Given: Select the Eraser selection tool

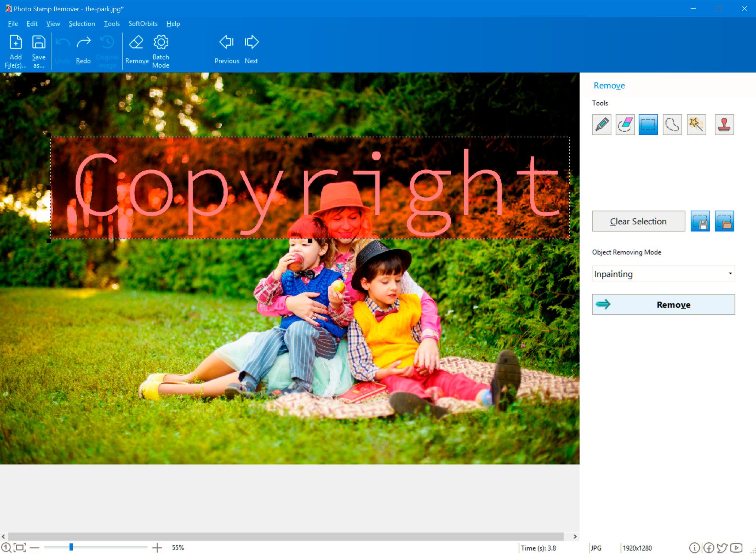Looking at the screenshot, I should (x=625, y=124).
